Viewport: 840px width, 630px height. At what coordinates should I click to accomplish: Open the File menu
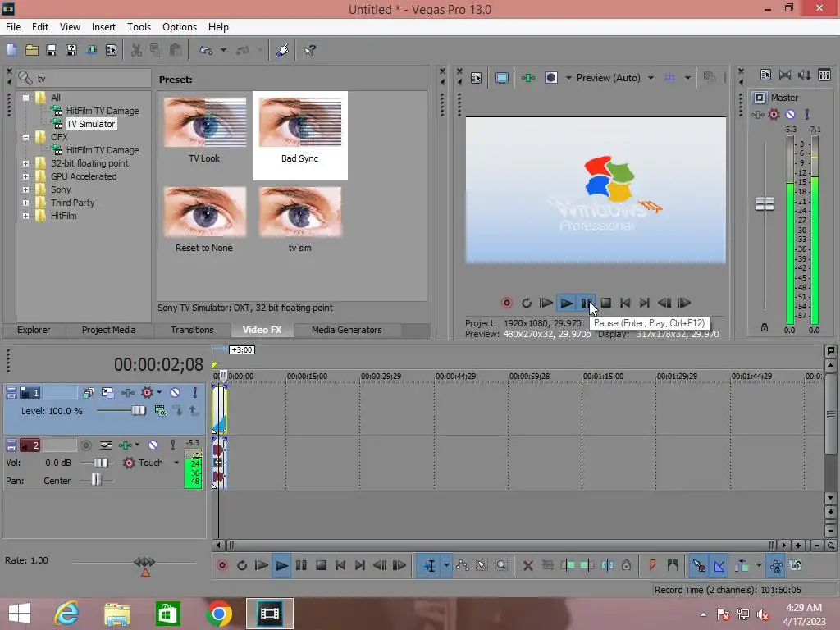[x=13, y=27]
